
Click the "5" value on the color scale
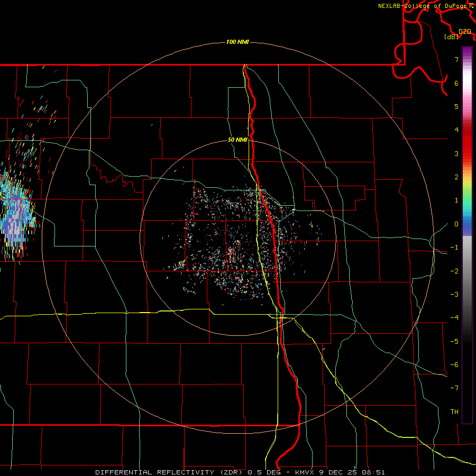pos(456,106)
